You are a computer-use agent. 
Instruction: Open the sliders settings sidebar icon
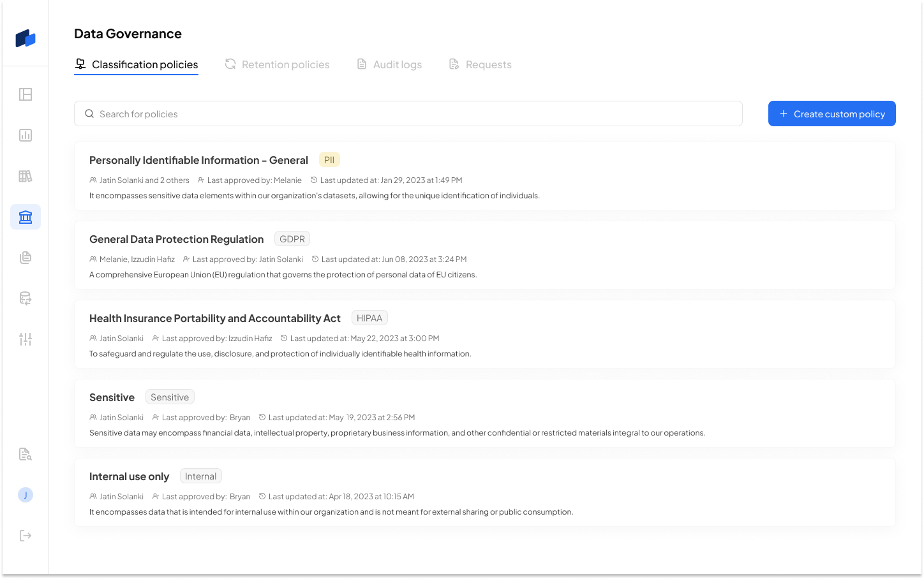(26, 339)
